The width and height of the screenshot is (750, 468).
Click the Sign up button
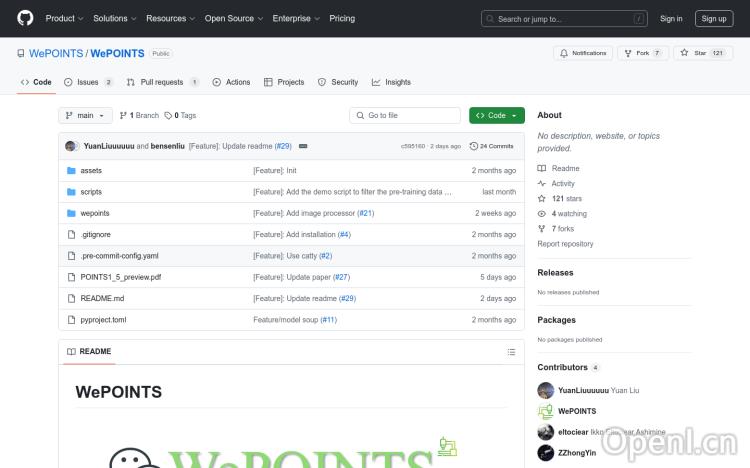pos(714,19)
